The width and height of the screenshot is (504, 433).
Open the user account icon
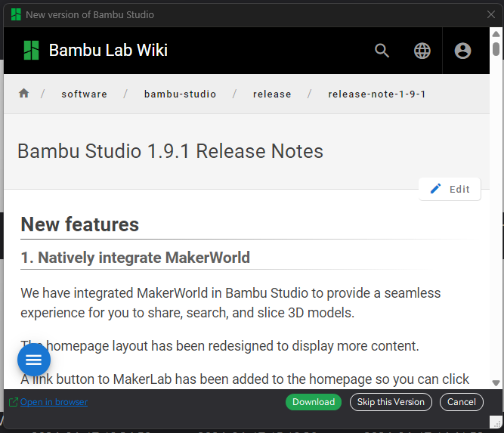click(462, 51)
